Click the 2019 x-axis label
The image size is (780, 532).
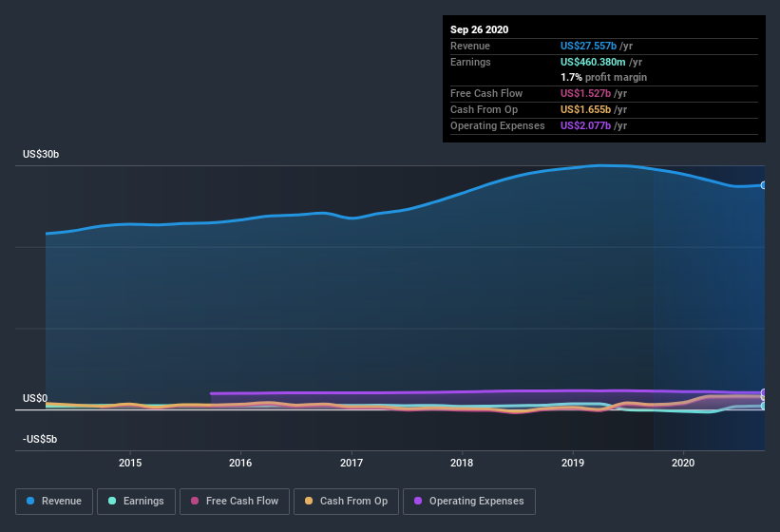tap(573, 463)
